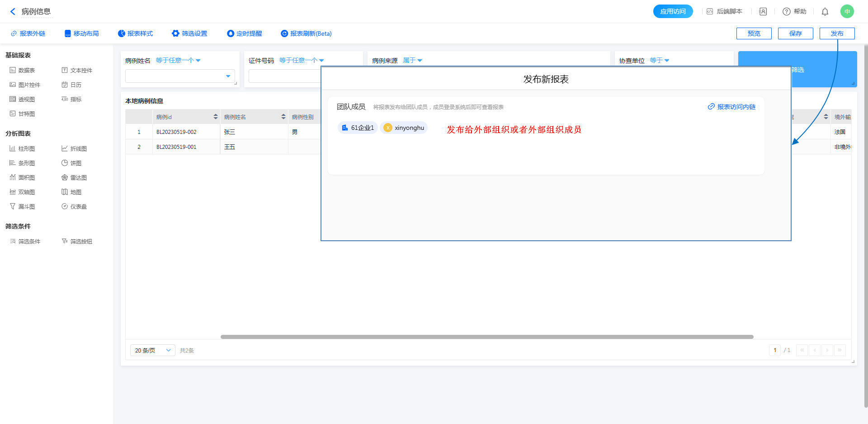Choose the 雷达图 radar chart widget
The image size is (868, 424).
(74, 177)
